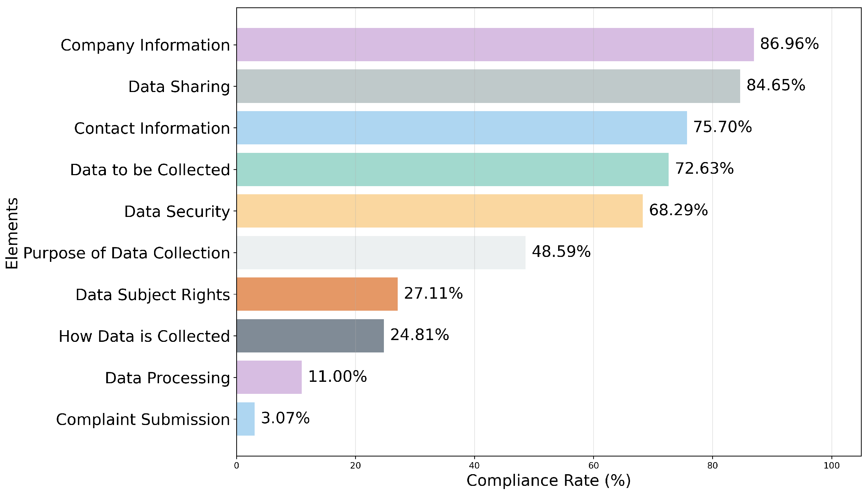Screen dimensions: 868x494
Task: Click the 40 tick on x-axis
Action: pyautogui.click(x=474, y=466)
